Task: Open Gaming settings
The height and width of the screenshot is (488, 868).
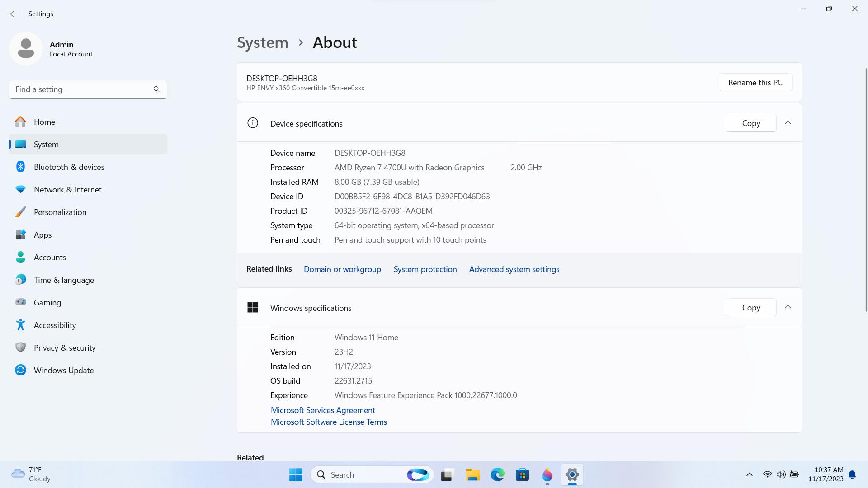Action: coord(88,302)
